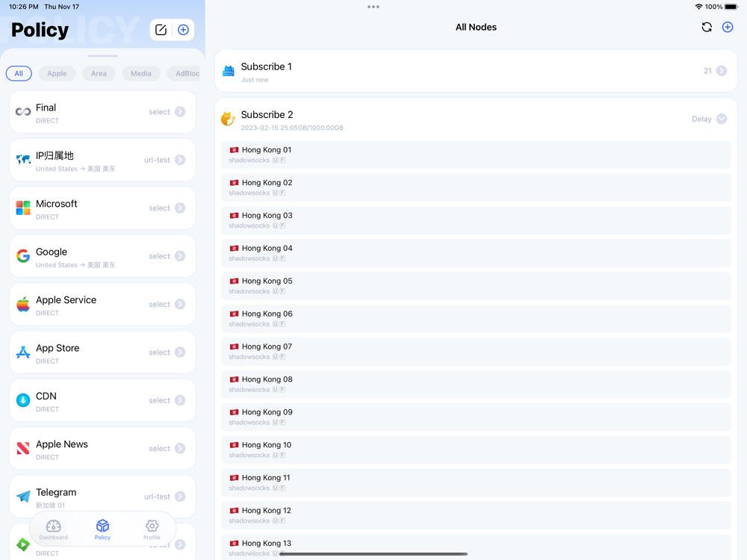Choose the Hong Kong 02 node
Viewport: 747px width, 560px height.
point(475,187)
